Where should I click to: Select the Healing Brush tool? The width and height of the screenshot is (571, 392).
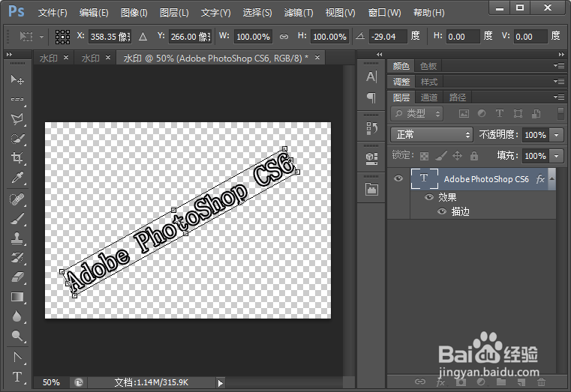(x=17, y=199)
